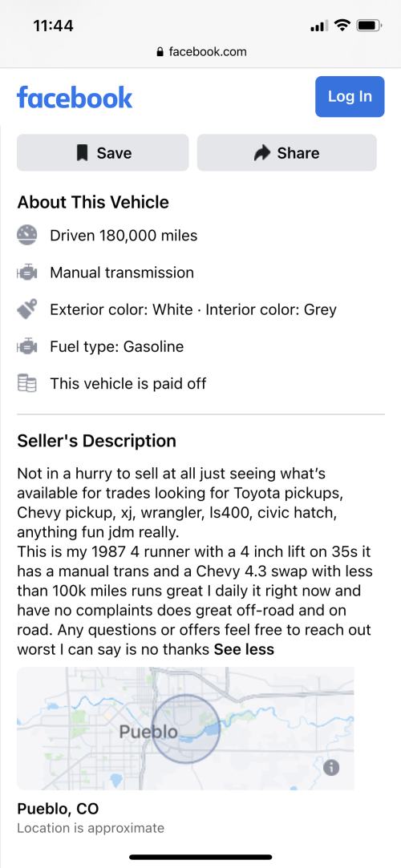The image size is (401, 868).
Task: Collapse description with See less
Action: pos(245,648)
